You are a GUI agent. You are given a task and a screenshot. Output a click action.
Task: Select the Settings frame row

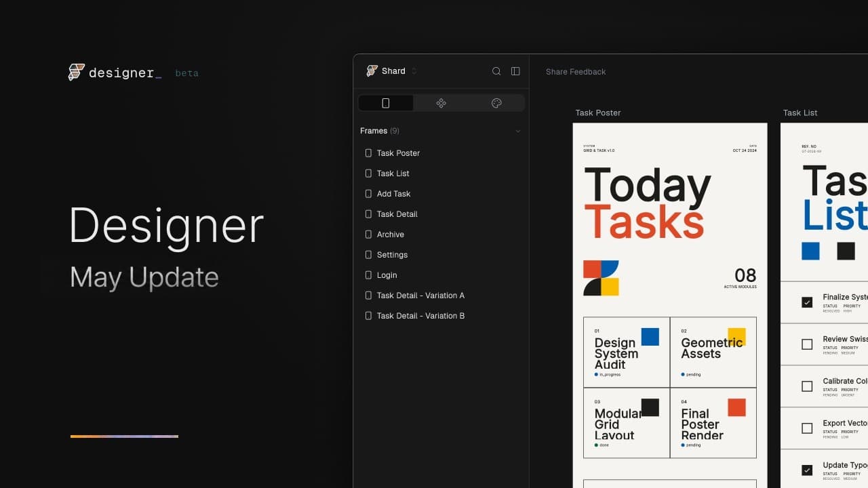(441, 255)
